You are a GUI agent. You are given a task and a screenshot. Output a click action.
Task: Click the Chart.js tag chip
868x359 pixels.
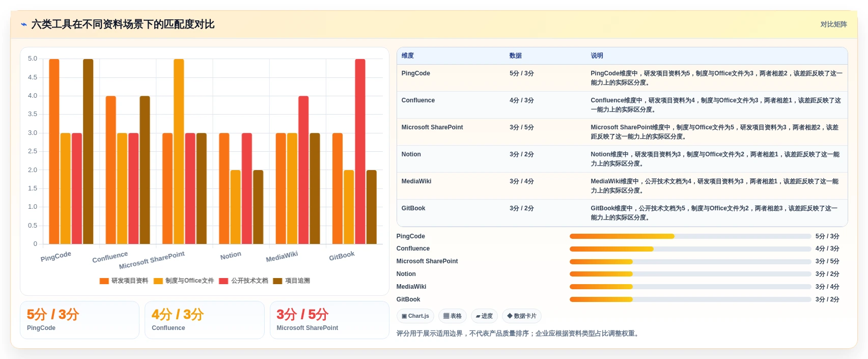coord(415,316)
